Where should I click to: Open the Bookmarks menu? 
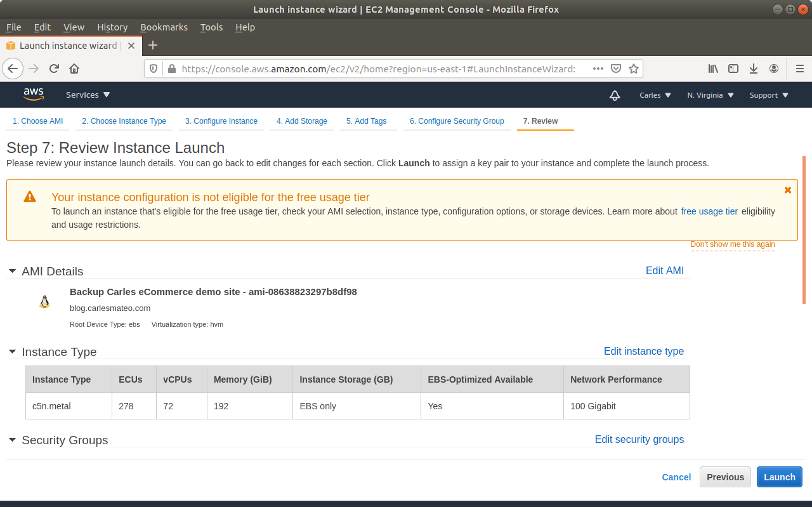point(164,27)
